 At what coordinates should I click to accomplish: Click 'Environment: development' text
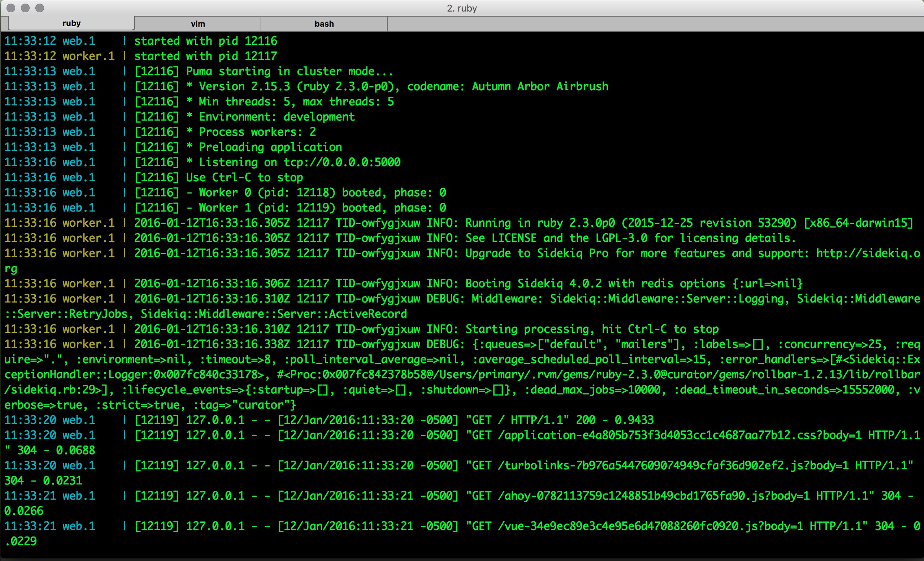click(277, 117)
